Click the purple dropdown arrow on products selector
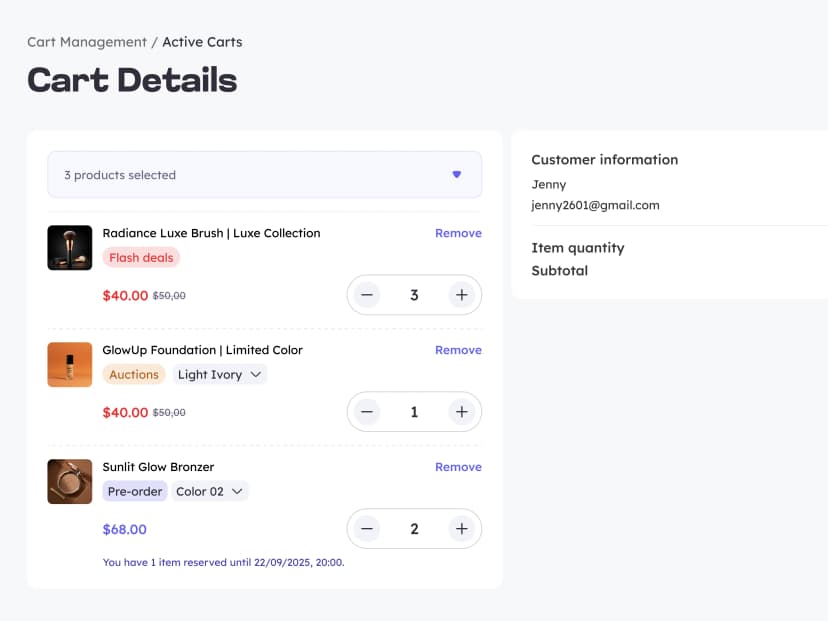Screen dimensions: 828x621 [x=457, y=174]
